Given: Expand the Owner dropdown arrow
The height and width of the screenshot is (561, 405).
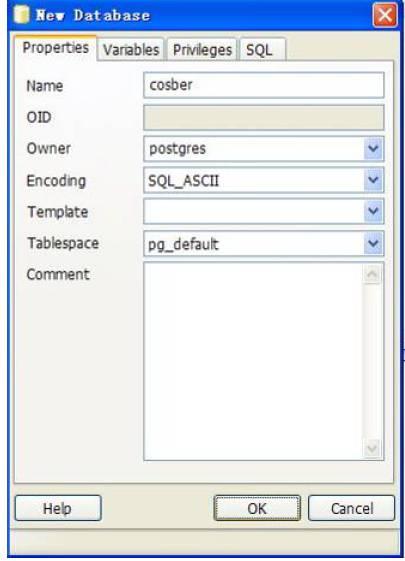Looking at the screenshot, I should [374, 148].
